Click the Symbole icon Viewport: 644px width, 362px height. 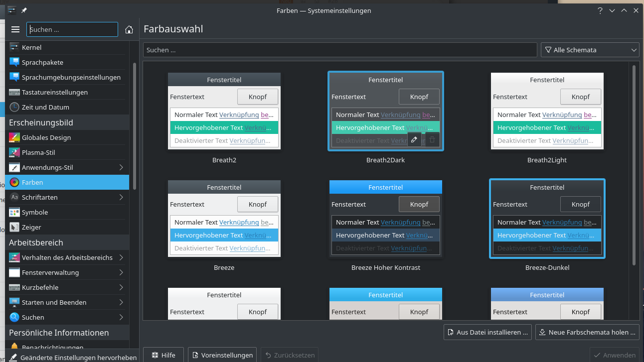(x=14, y=212)
